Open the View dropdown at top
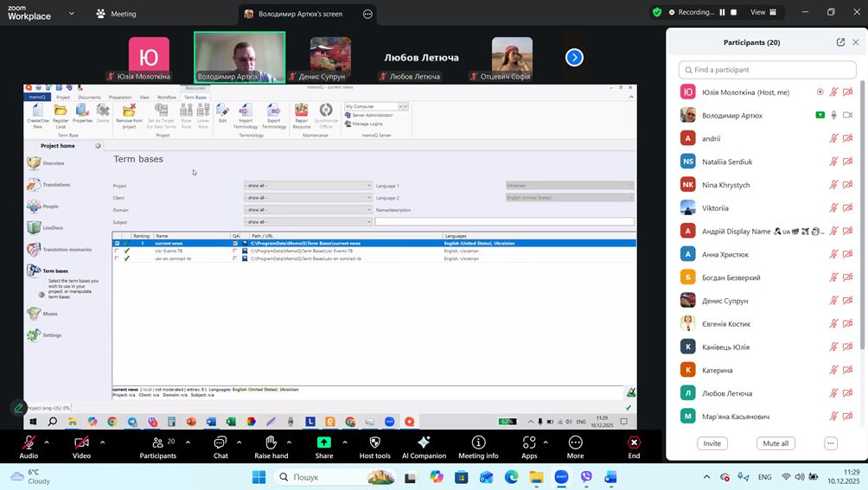Image resolution: width=868 pixels, height=490 pixels. 763,12
